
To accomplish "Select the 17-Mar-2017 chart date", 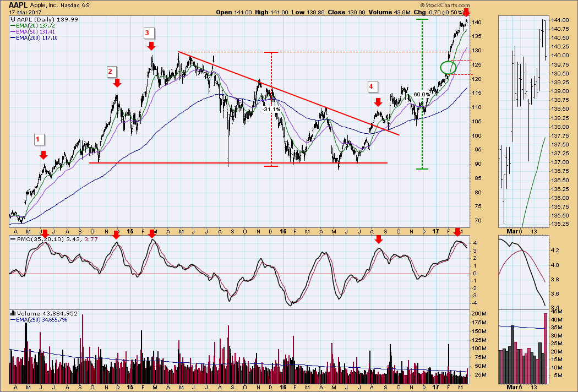I will pos(25,12).
